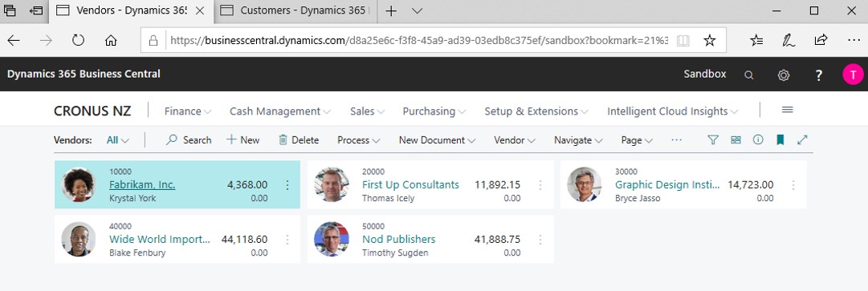Viewport: 868px width, 291px height.
Task: Show the browser tab list chevron
Action: tap(418, 10)
